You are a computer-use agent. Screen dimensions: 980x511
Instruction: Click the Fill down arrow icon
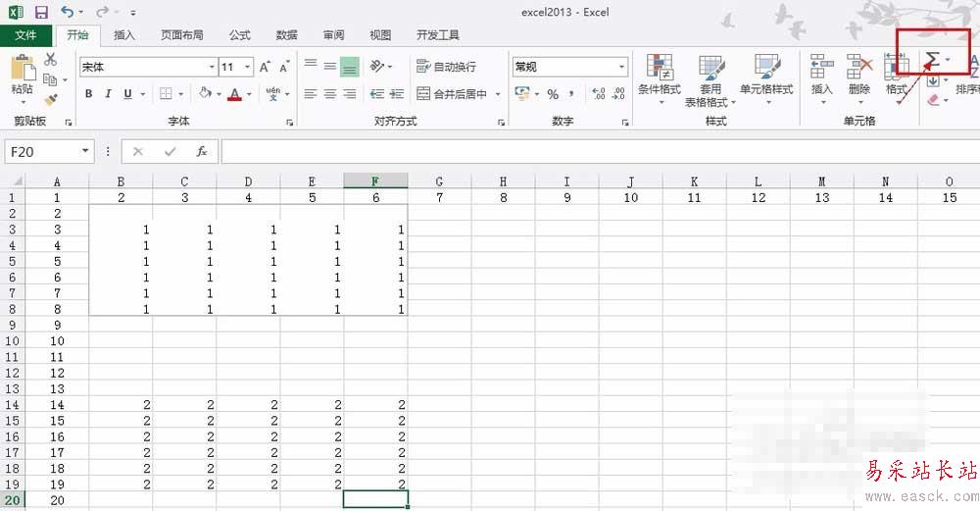coord(933,80)
